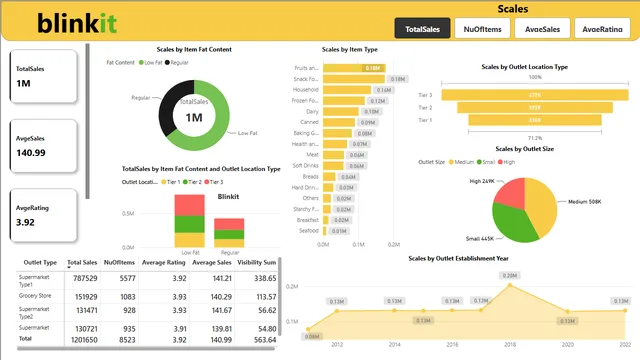Click the blinkit logo

click(x=77, y=23)
